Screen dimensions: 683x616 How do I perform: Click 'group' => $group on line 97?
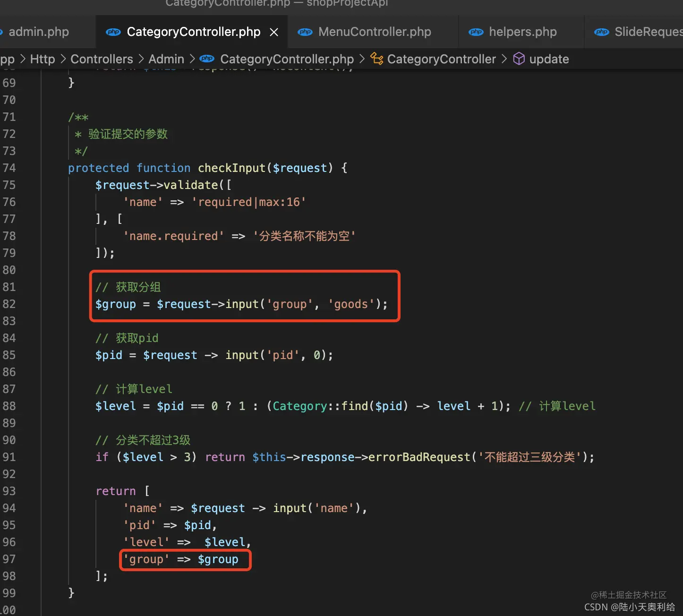tap(180, 559)
